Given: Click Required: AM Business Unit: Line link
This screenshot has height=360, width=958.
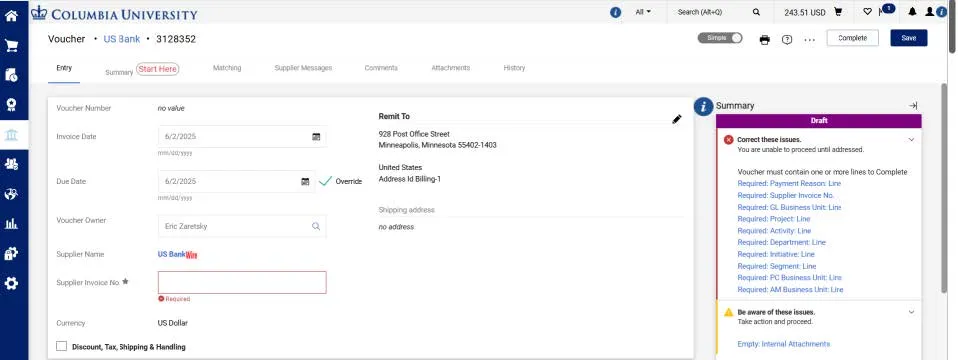Looking at the screenshot, I should (790, 290).
